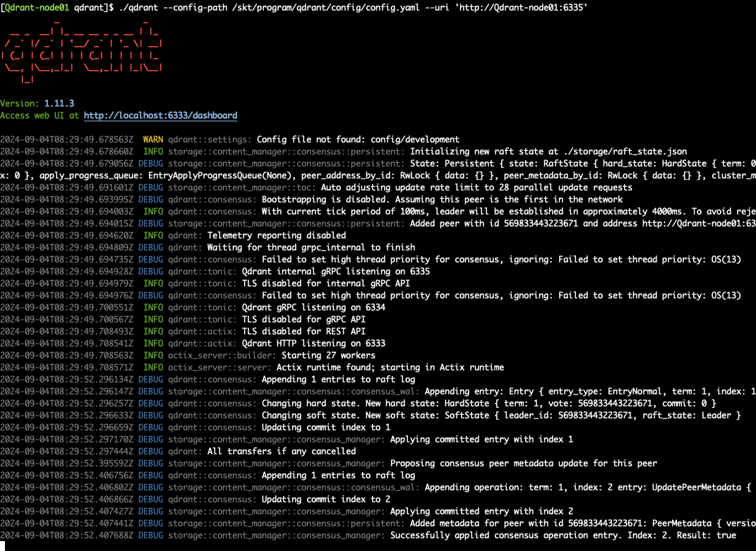The height and width of the screenshot is (551, 756).
Task: Click "Applying committed entry with index 2"
Action: (x=481, y=511)
